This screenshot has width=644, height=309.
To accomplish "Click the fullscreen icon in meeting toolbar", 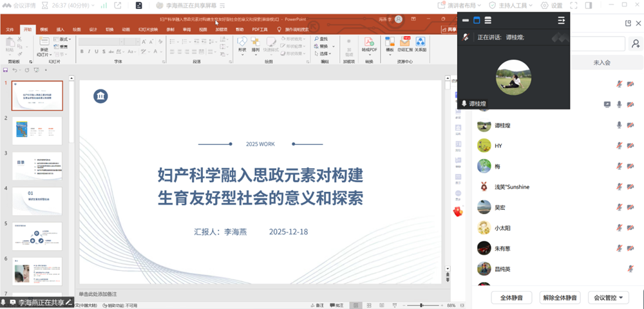I will tap(574, 5).
